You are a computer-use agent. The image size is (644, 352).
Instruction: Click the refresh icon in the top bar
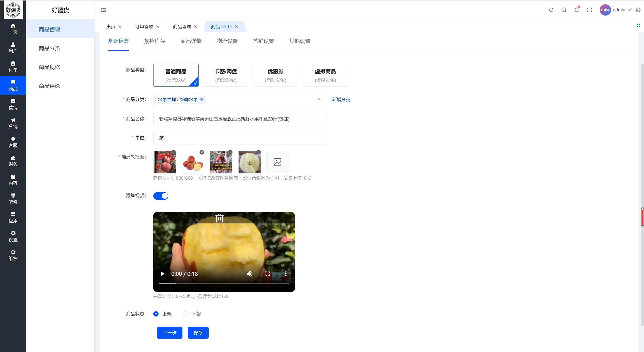coord(551,10)
